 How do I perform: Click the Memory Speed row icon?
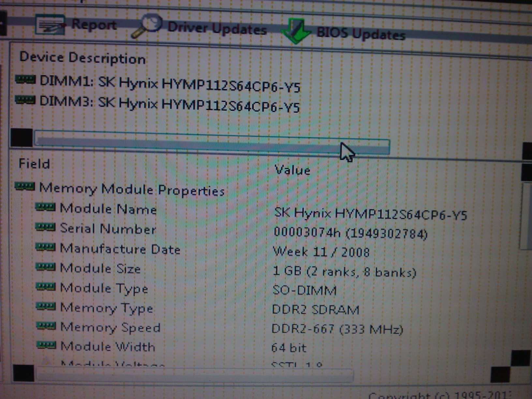pos(46,326)
